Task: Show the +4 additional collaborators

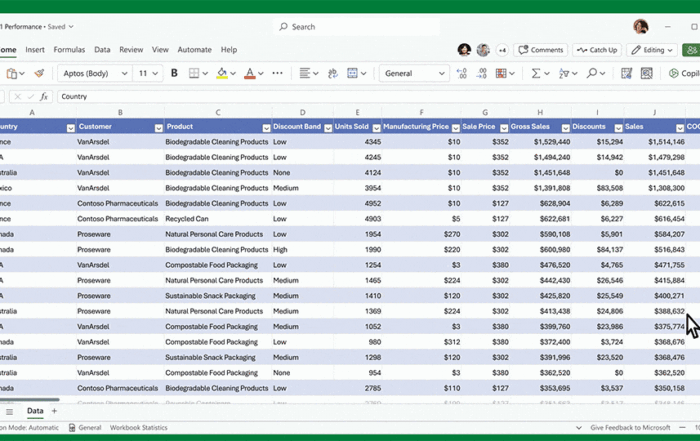Action: point(502,50)
